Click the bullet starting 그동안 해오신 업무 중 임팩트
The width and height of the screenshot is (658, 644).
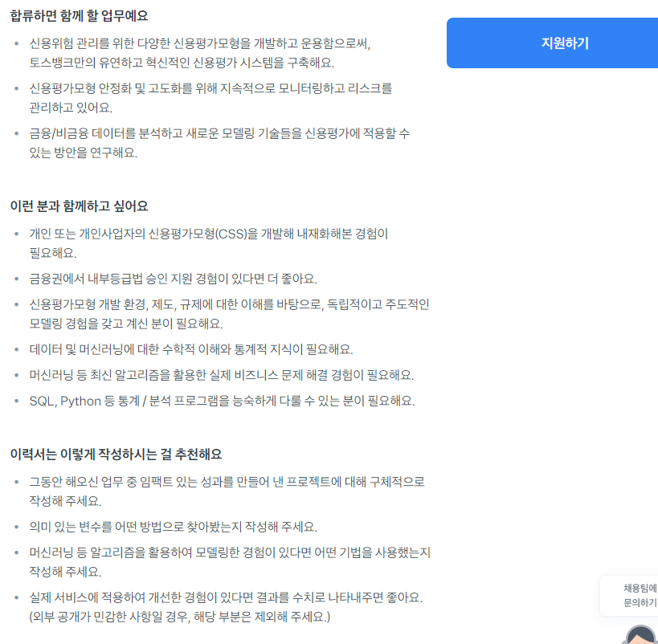click(x=227, y=491)
